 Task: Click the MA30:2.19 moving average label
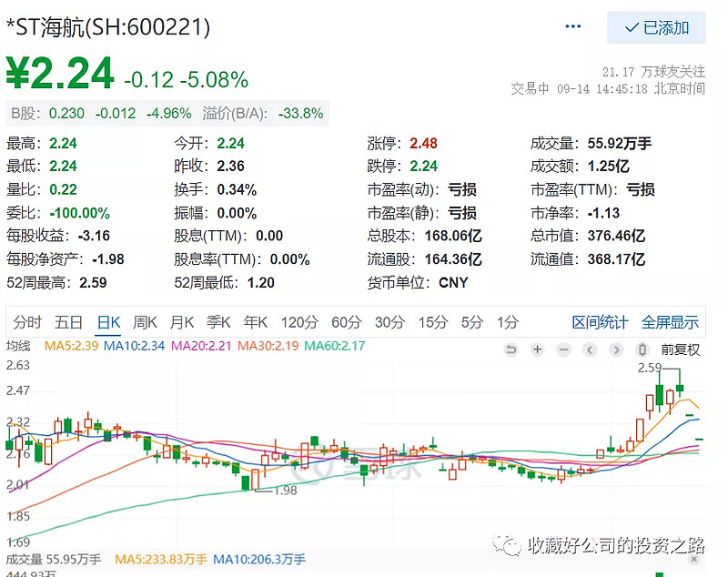click(268, 346)
